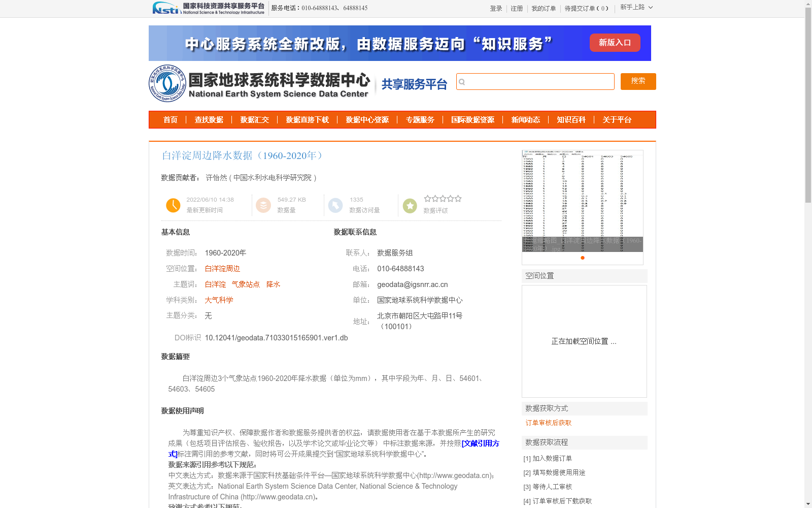Click the orange clock update-time icon
This screenshot has height=508, width=812.
(173, 205)
